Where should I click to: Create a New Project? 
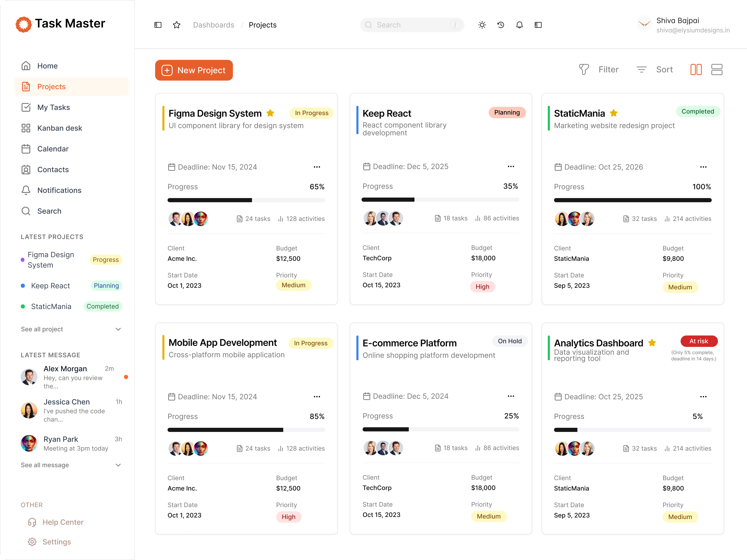click(194, 70)
